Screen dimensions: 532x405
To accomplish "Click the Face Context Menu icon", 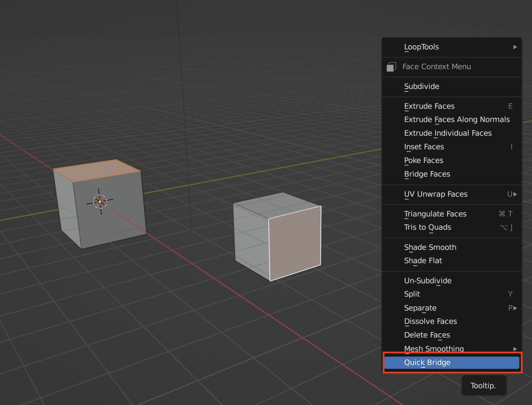I will (x=391, y=67).
